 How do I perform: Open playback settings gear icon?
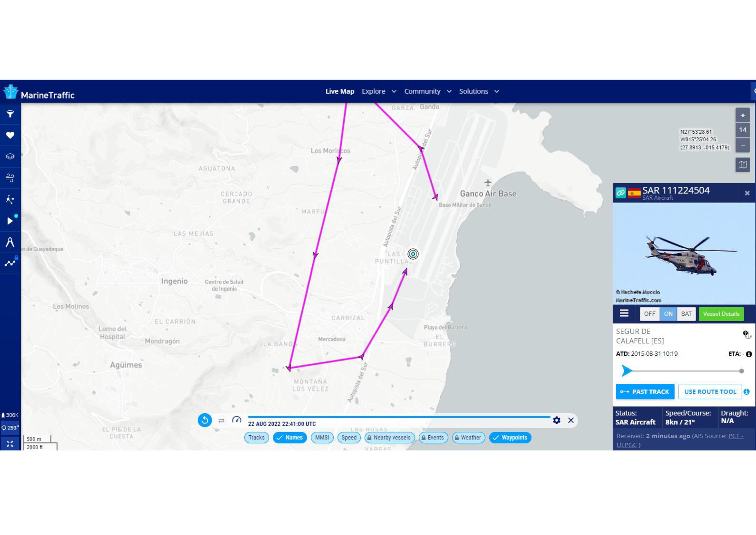point(556,420)
